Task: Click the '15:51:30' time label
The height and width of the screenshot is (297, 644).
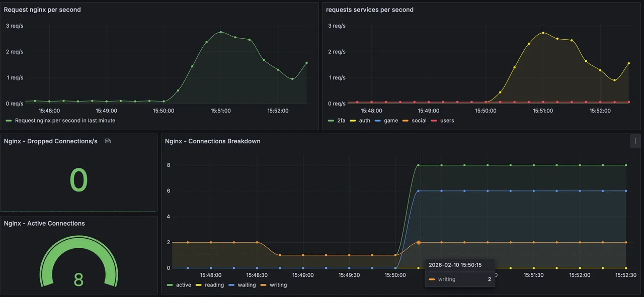Action: pyautogui.click(x=533, y=275)
